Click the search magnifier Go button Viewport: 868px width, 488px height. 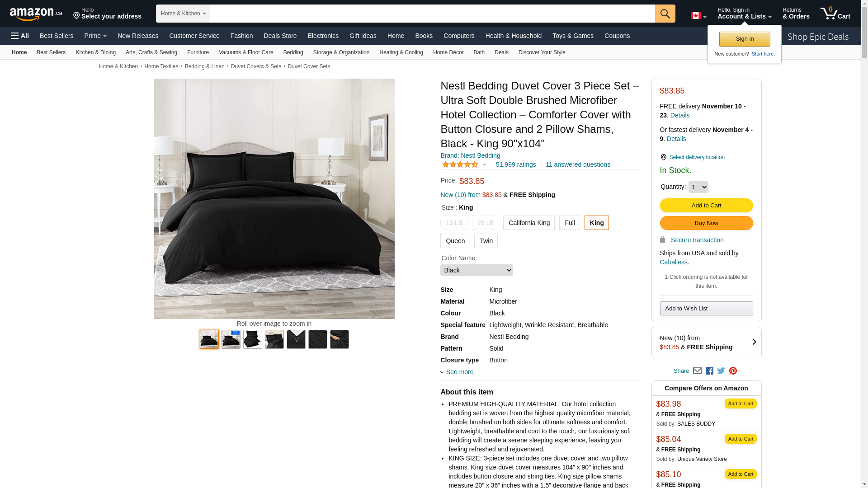point(665,14)
